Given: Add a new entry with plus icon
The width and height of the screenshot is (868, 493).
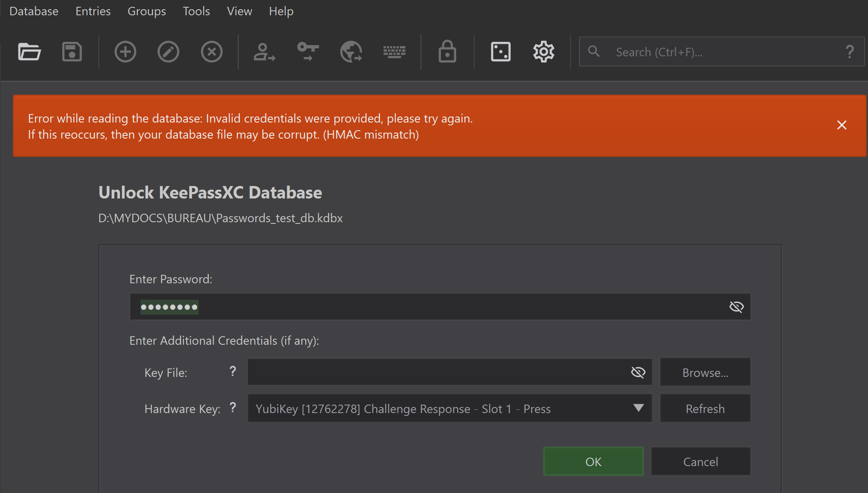Looking at the screenshot, I should [125, 52].
